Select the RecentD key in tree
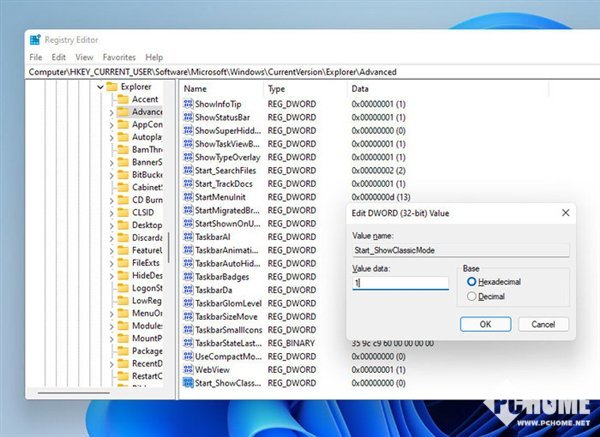Screen dimensions: 600x437 [147, 364]
